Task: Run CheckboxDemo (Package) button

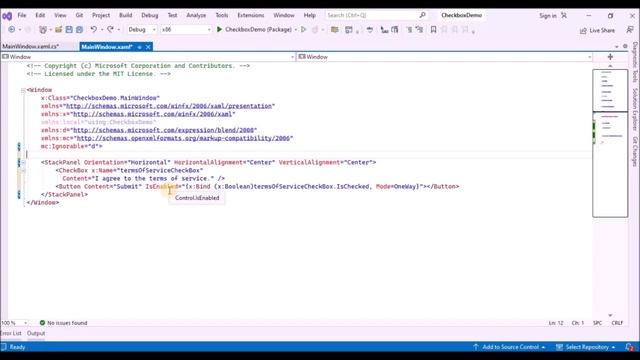Action: [x=254, y=29]
